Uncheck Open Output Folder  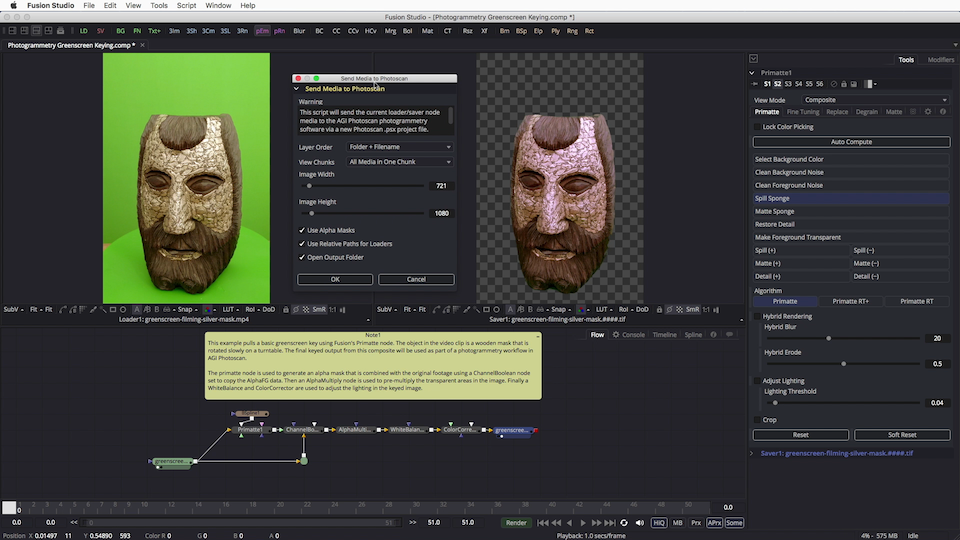click(302, 257)
